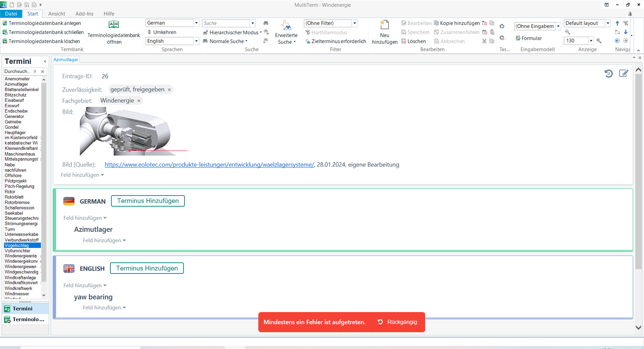
Task: Go to the previous entry with the blue up arrow
Action: [617, 24]
